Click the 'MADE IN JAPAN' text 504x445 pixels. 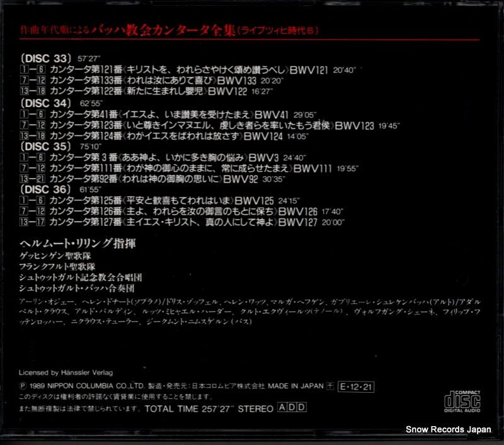[295, 386]
